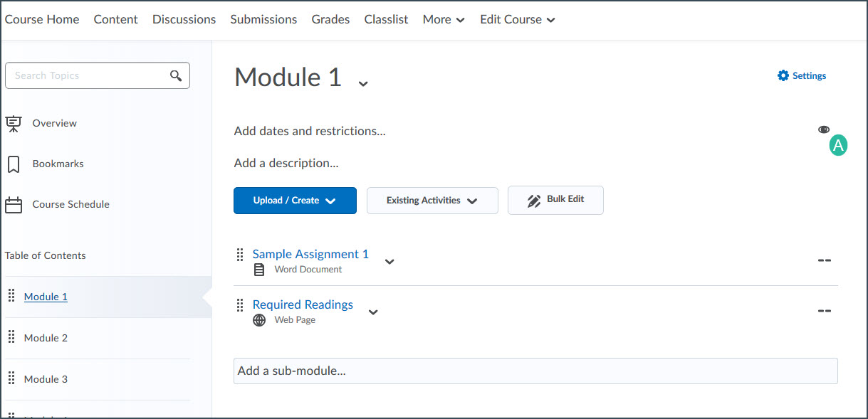Open the Upload / Create dropdown
Screen dimensions: 868x419
point(294,200)
